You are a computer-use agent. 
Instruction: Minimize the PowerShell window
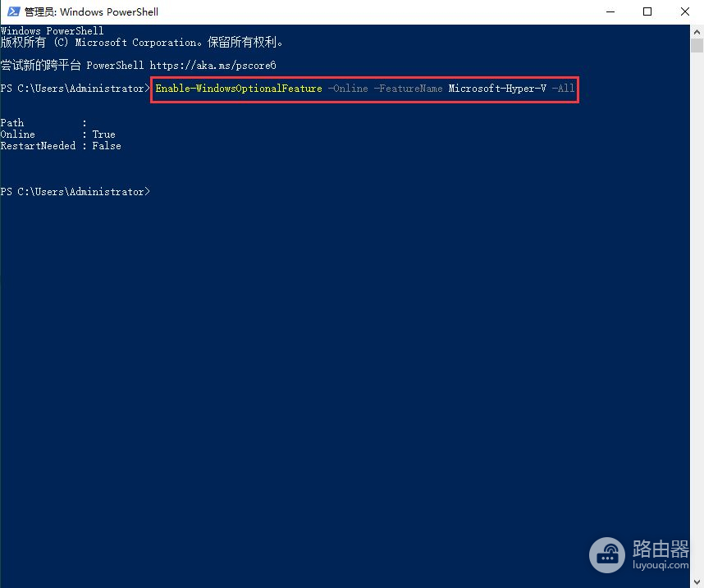point(610,11)
